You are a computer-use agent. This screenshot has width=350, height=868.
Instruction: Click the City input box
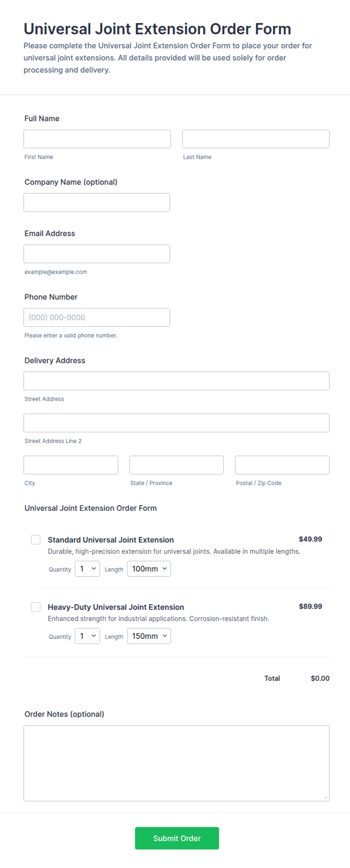click(x=71, y=465)
